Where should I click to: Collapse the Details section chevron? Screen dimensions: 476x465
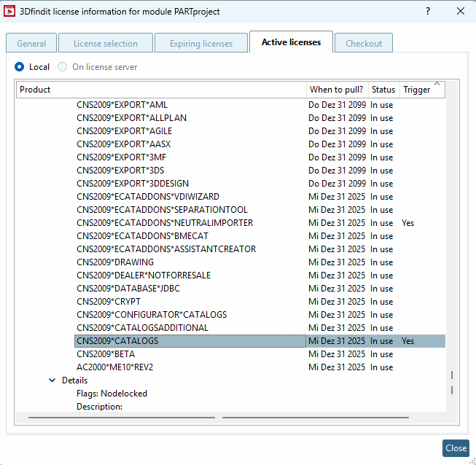click(x=52, y=380)
